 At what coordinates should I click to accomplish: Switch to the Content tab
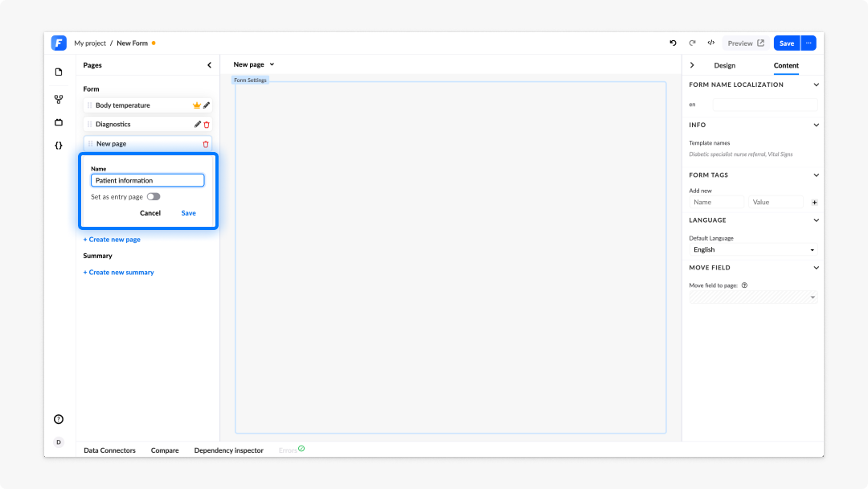pos(786,65)
